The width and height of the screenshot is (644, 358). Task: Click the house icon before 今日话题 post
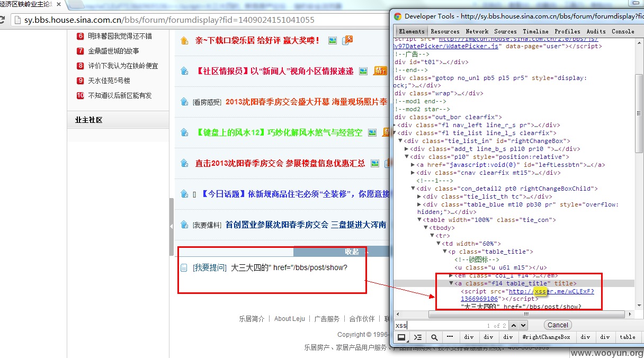184,194
